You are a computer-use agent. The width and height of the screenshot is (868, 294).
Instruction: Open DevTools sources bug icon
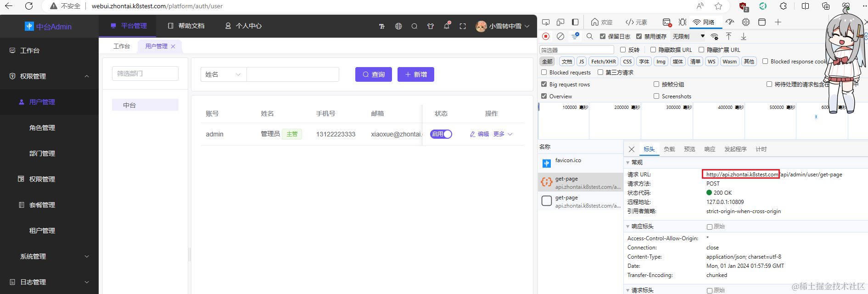click(x=683, y=22)
